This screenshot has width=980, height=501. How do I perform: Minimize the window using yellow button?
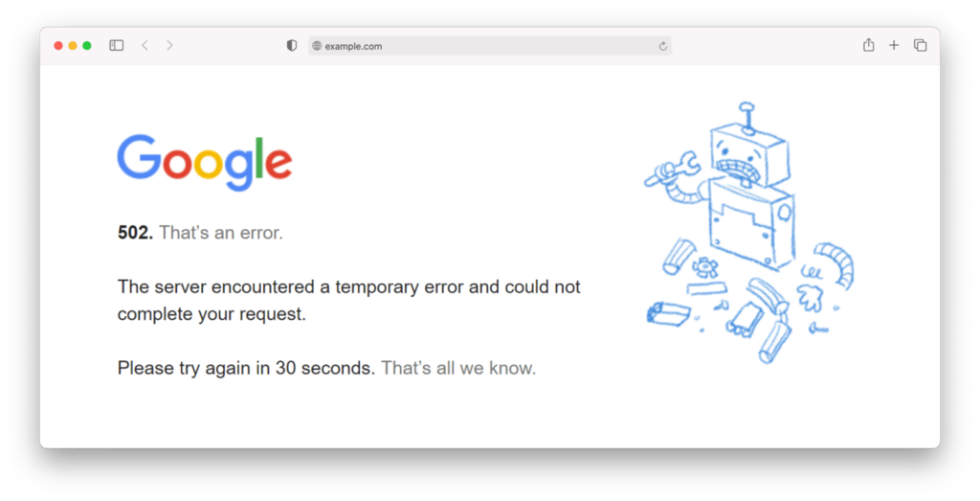(73, 45)
